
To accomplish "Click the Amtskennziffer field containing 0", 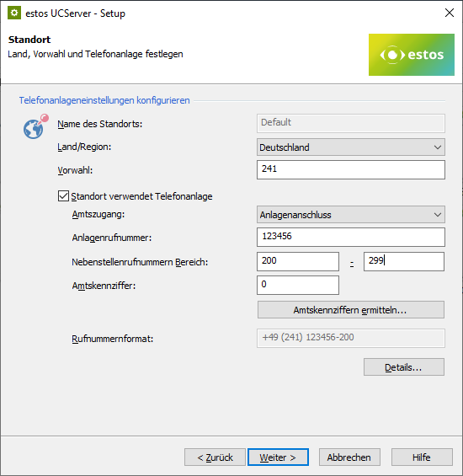I will (x=298, y=285).
